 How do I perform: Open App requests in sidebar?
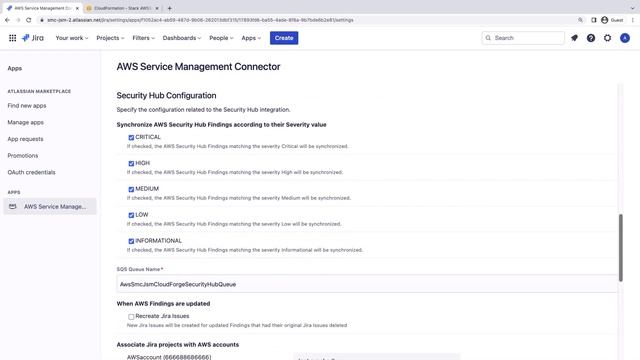coord(25,139)
